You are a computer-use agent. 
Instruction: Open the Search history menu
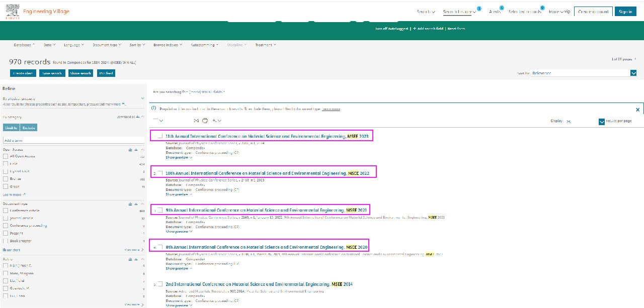[460, 12]
